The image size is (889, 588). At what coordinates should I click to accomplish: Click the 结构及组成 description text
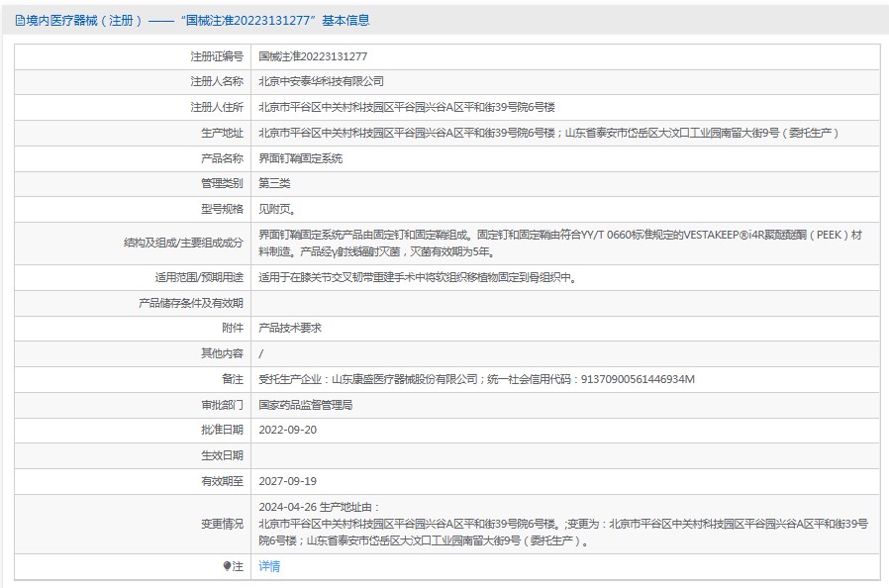tap(560, 243)
